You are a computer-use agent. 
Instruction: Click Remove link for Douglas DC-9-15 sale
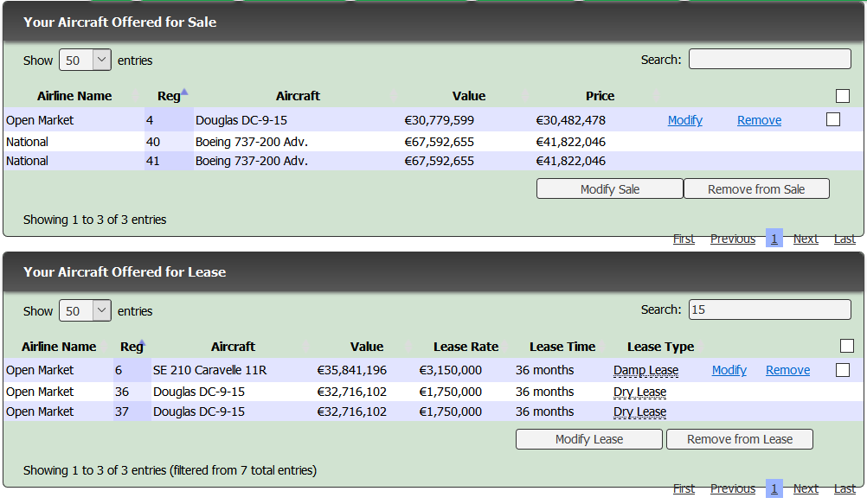pos(759,121)
